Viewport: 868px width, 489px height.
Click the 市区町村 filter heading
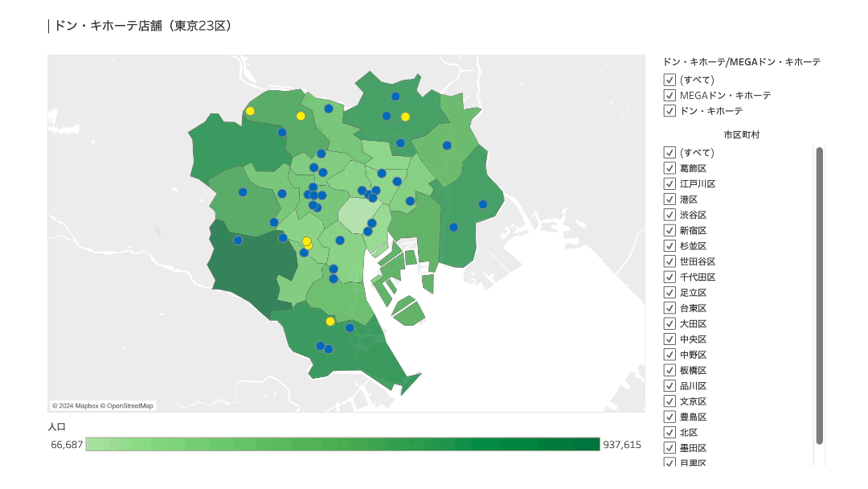(x=741, y=134)
